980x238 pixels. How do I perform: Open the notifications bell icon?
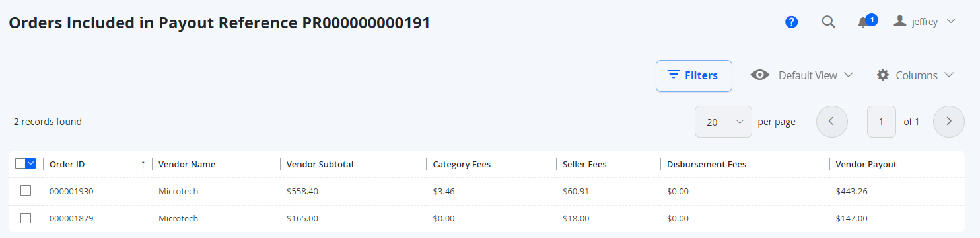pos(862,22)
